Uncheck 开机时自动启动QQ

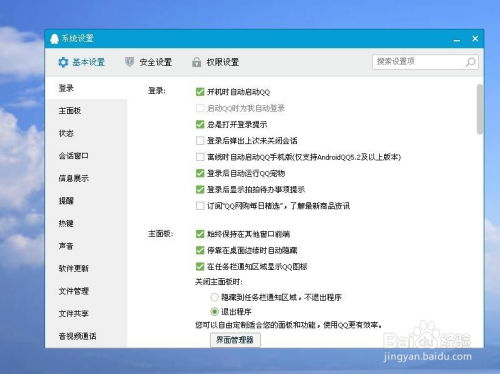pos(200,92)
